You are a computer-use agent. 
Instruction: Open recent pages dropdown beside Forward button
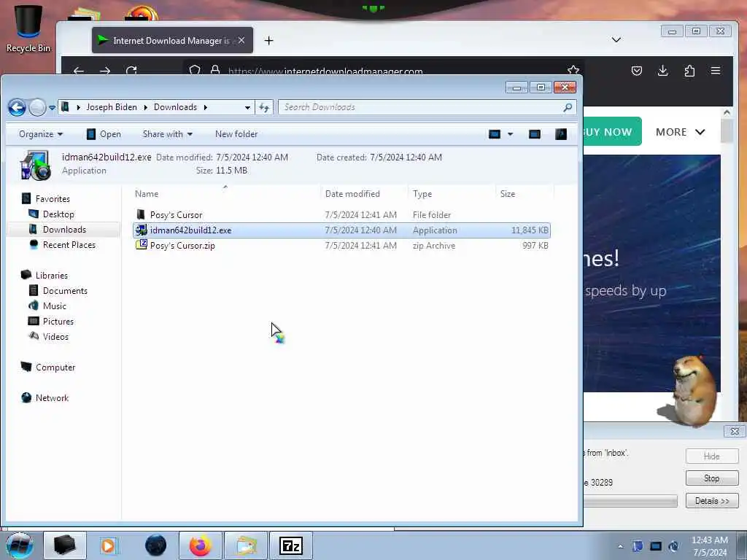pos(52,108)
